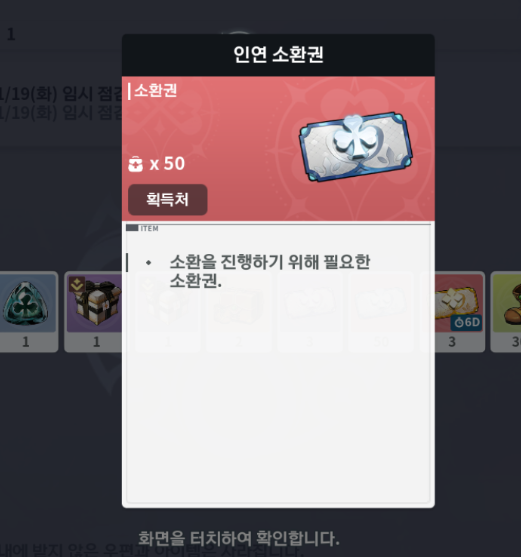Click the count 3 under the golden ticket
This screenshot has width=521, height=557.
pos(452,342)
